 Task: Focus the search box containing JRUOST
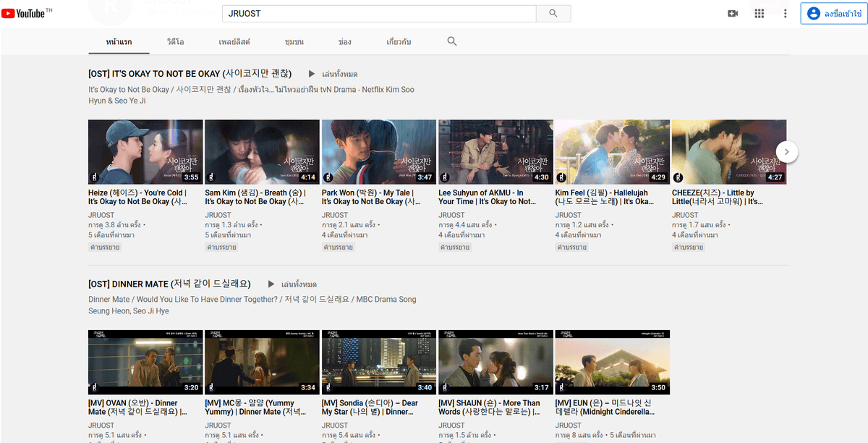point(379,13)
